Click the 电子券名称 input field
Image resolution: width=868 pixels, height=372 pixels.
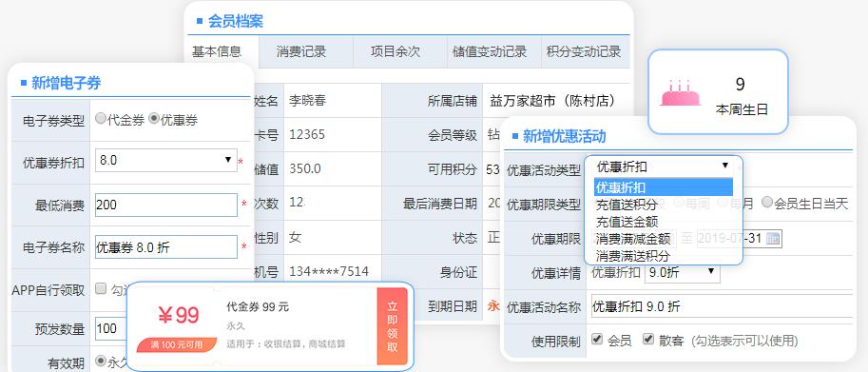click(166, 247)
